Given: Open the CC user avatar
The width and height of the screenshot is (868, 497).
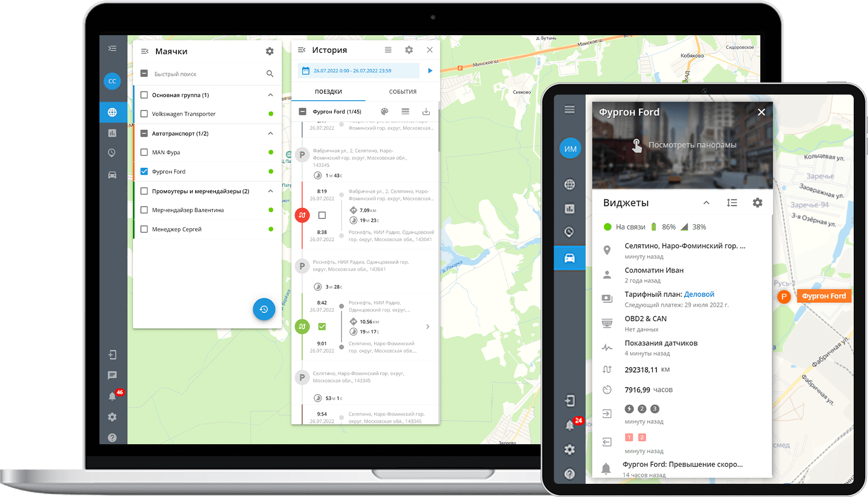Looking at the screenshot, I should tap(112, 81).
